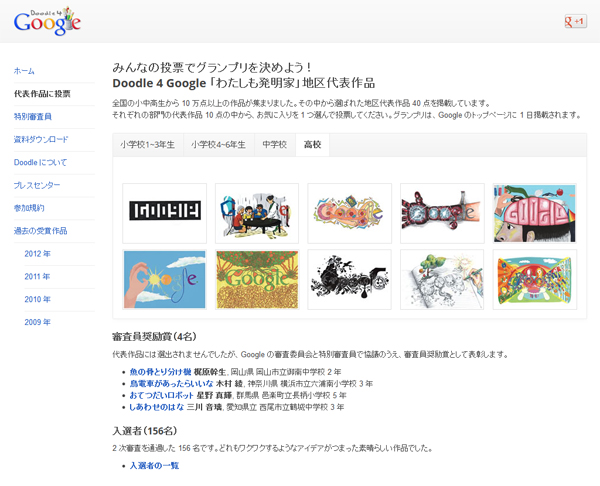This screenshot has height=486, width=600.
Task: Switch to 小学校4~6年生 tab
Action: pos(218,145)
